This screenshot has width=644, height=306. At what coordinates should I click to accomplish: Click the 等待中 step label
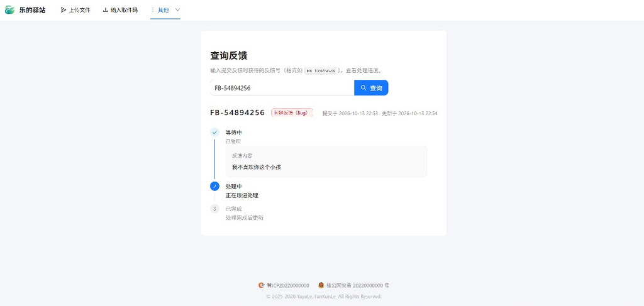pyautogui.click(x=234, y=133)
